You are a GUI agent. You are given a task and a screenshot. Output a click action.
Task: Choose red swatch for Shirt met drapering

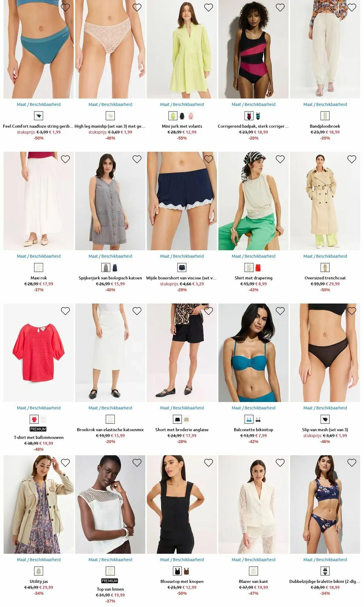[258, 268]
